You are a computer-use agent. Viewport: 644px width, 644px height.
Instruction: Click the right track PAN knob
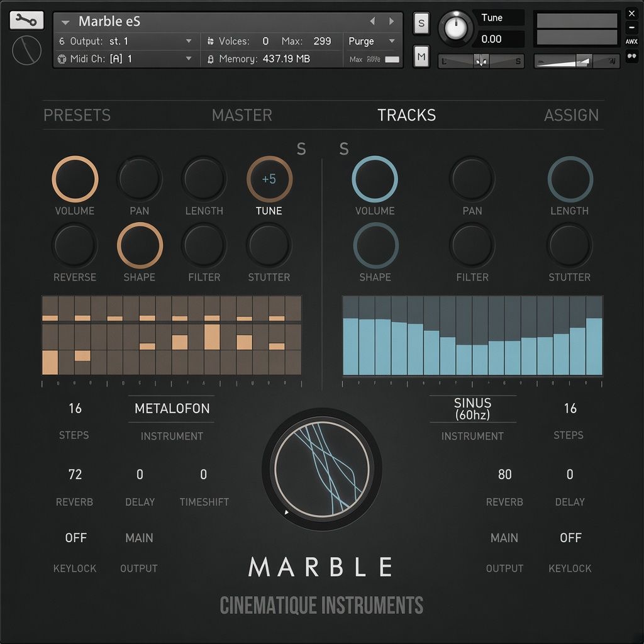472,179
